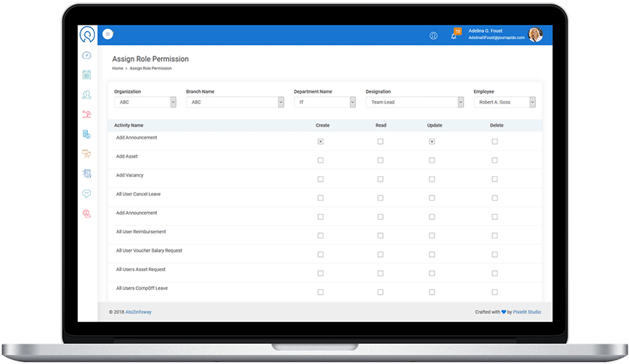The width and height of the screenshot is (629, 364).
Task: Open the AtoZinfoway footer link
Action: click(138, 312)
